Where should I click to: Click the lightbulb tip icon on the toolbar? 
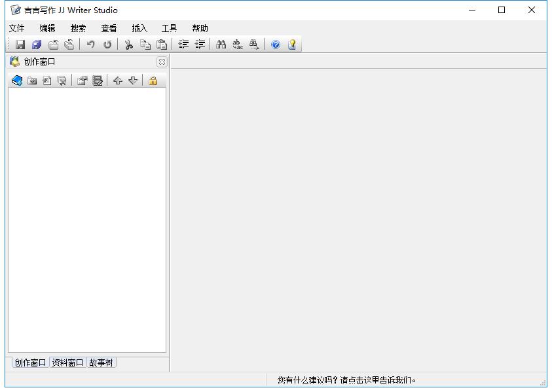[x=291, y=44]
